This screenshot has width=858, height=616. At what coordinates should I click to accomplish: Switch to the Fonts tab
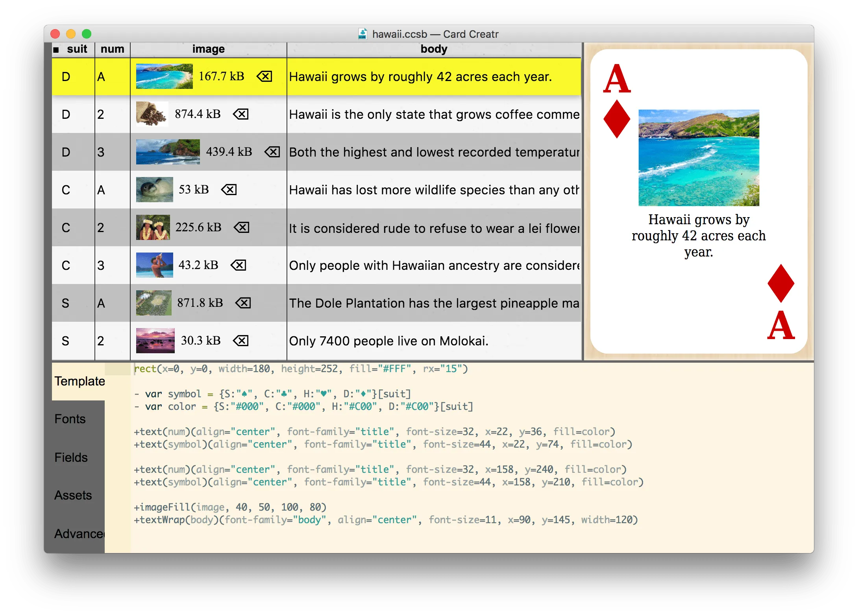tap(70, 419)
